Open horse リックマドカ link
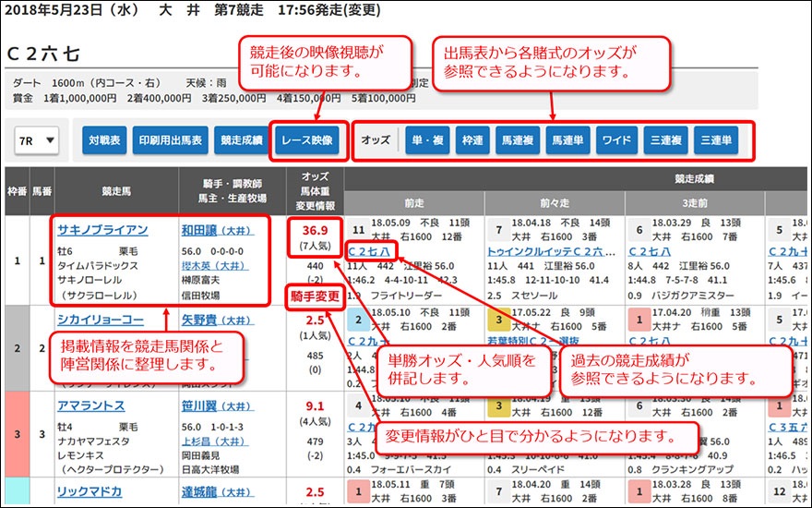The height and width of the screenshot is (508, 812). pos(92,493)
